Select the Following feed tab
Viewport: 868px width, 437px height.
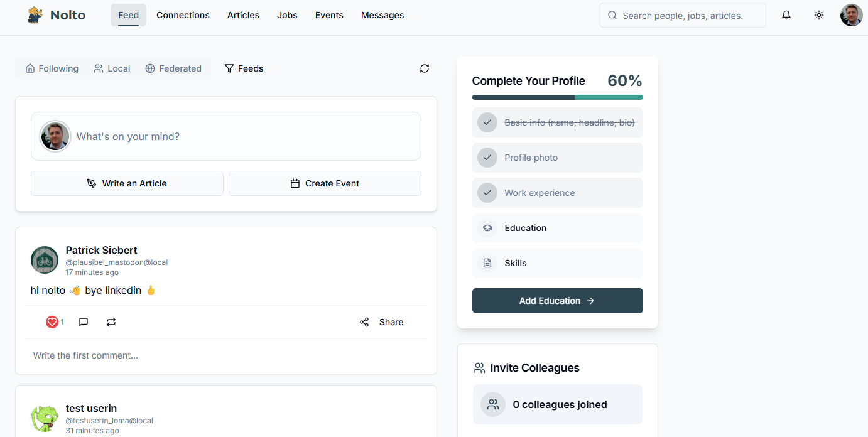52,68
